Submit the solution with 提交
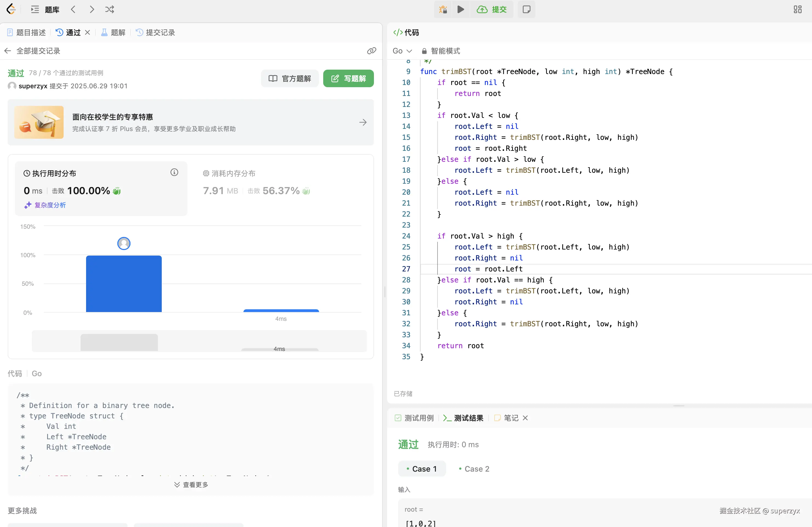Viewport: 812px width, 527px height. (x=492, y=10)
